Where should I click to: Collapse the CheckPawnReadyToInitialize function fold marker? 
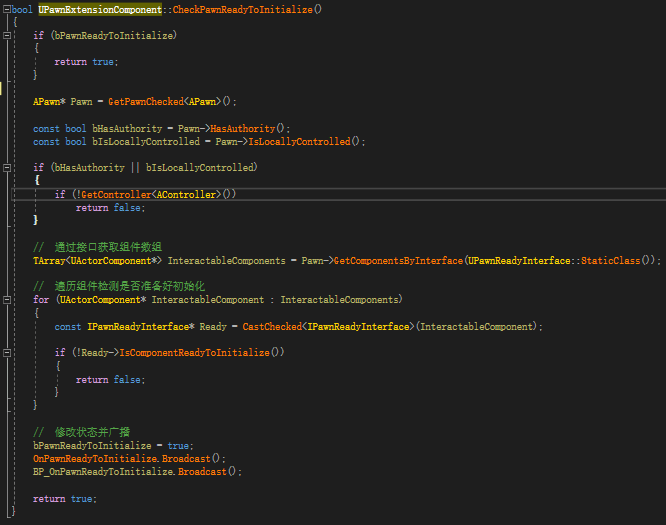pyautogui.click(x=7, y=9)
